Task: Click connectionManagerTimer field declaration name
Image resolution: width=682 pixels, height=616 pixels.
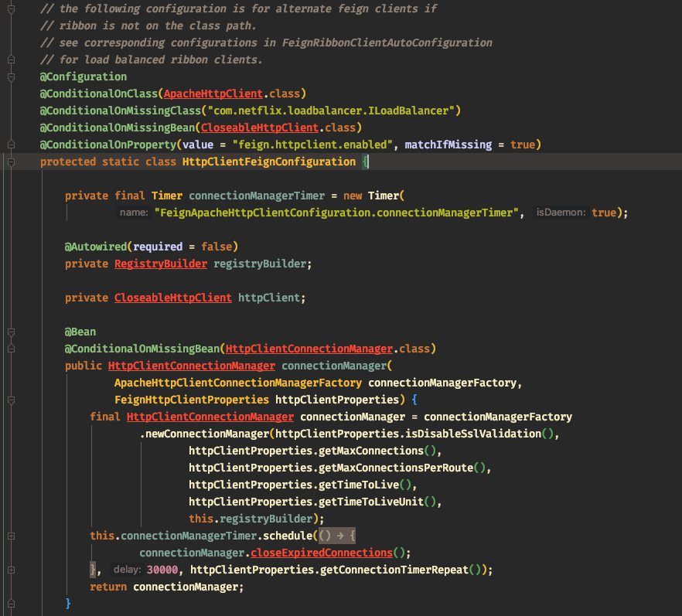Action: click(257, 196)
